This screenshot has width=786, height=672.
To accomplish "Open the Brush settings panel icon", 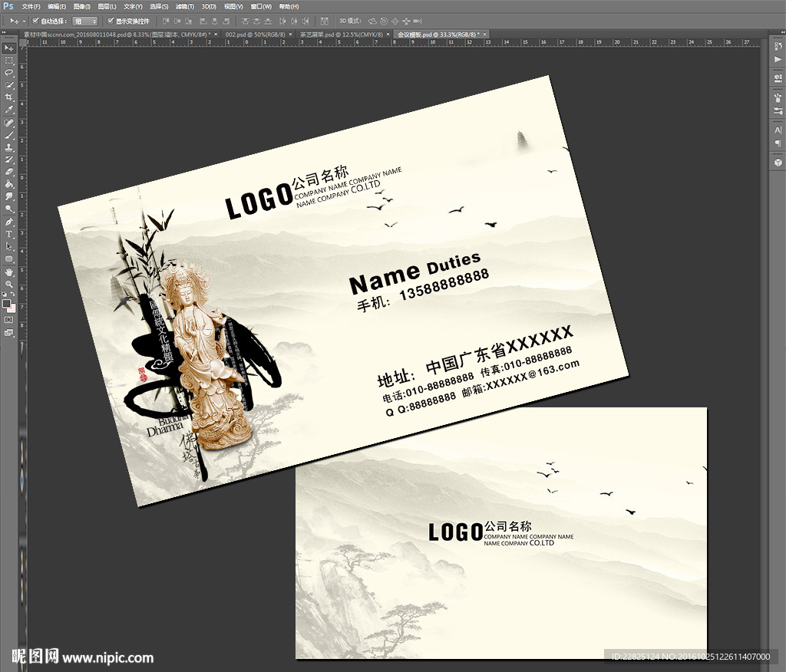I will pos(778,110).
